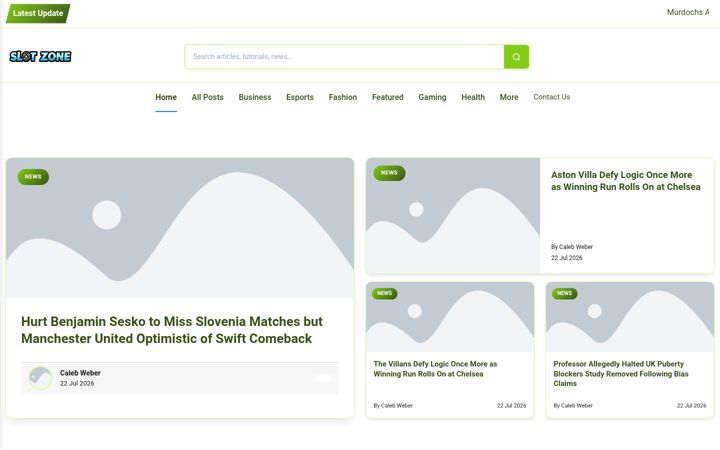Open the Home menu item
Screen dimensions: 720x450
tap(166, 97)
